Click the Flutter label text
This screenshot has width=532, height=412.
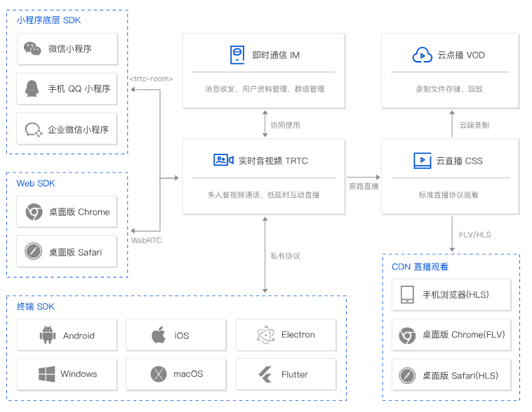point(295,374)
